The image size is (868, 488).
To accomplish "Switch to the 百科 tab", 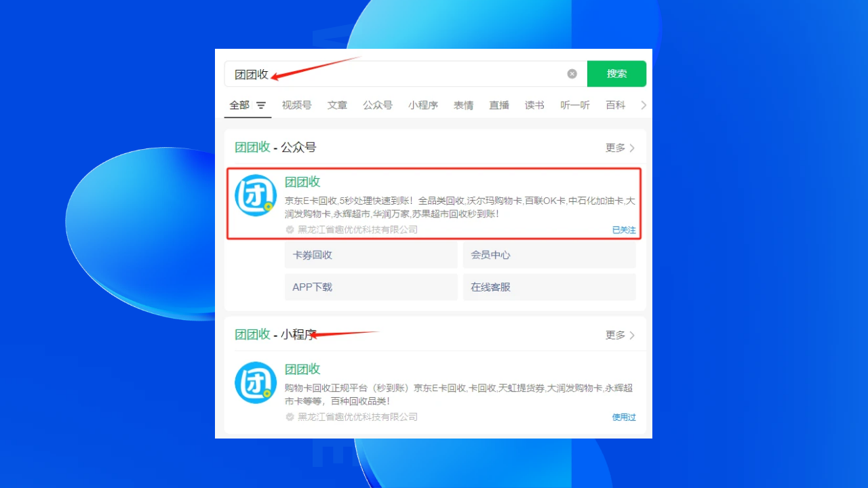I will [x=616, y=105].
